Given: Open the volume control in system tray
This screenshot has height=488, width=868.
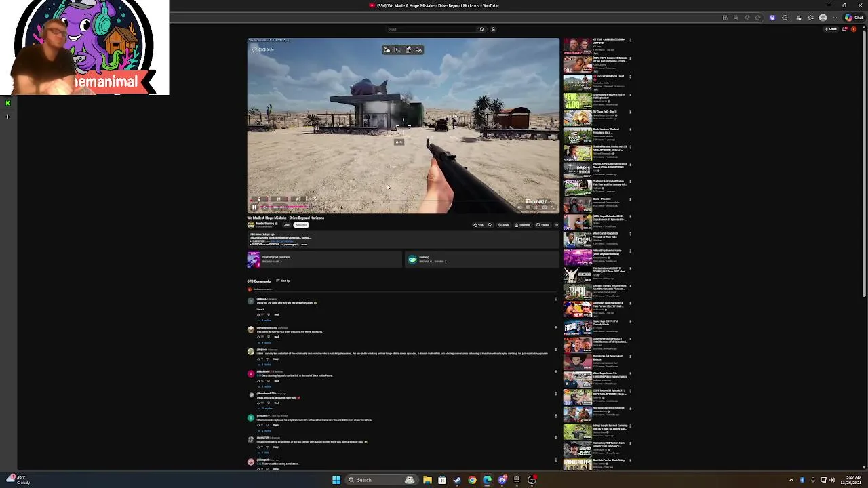Looking at the screenshot, I should [832, 480].
